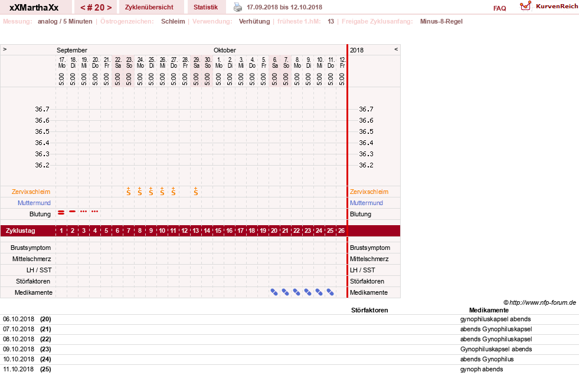Click 'abends Gynophilus' medication note

click(x=487, y=359)
